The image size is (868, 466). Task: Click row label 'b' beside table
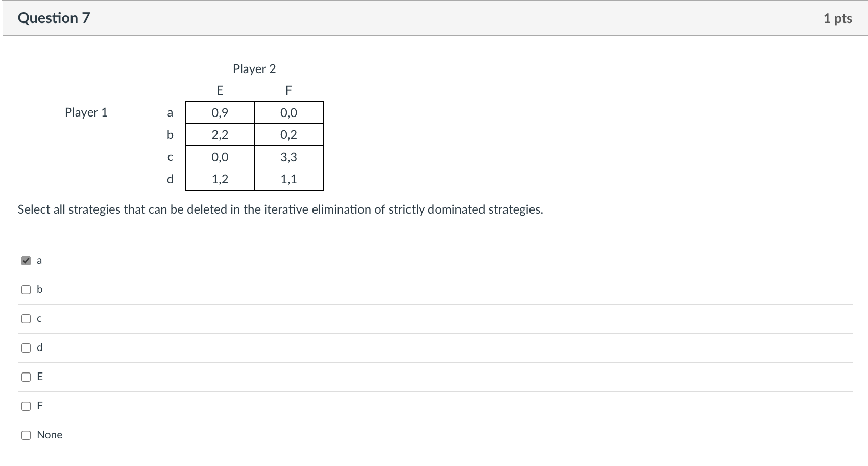point(170,135)
